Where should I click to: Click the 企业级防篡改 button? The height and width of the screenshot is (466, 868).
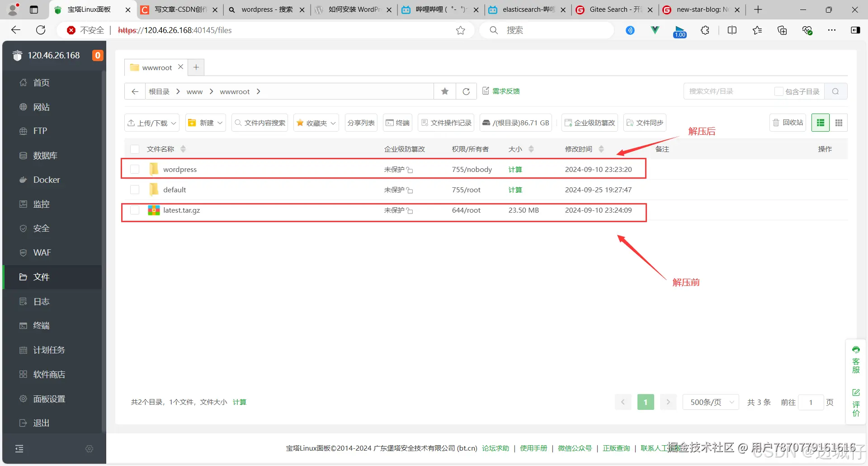tap(590, 123)
